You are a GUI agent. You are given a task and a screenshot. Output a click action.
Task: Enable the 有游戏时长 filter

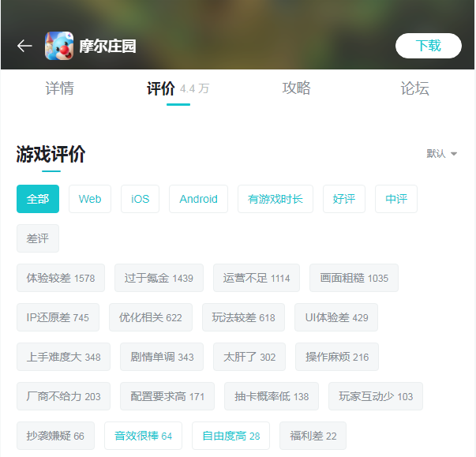click(x=275, y=199)
